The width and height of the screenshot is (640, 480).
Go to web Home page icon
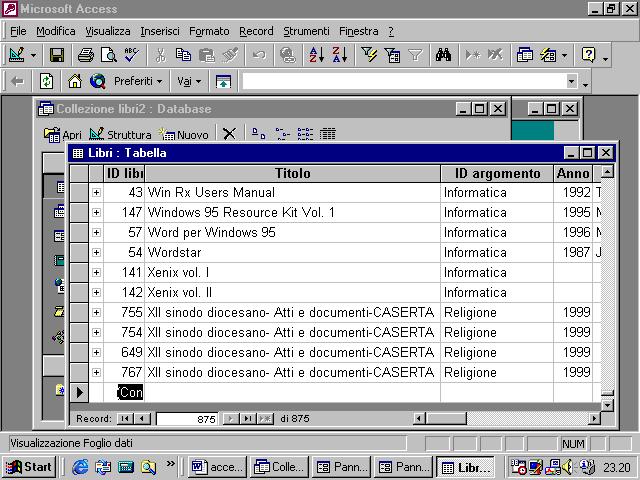pyautogui.click(x=75, y=82)
